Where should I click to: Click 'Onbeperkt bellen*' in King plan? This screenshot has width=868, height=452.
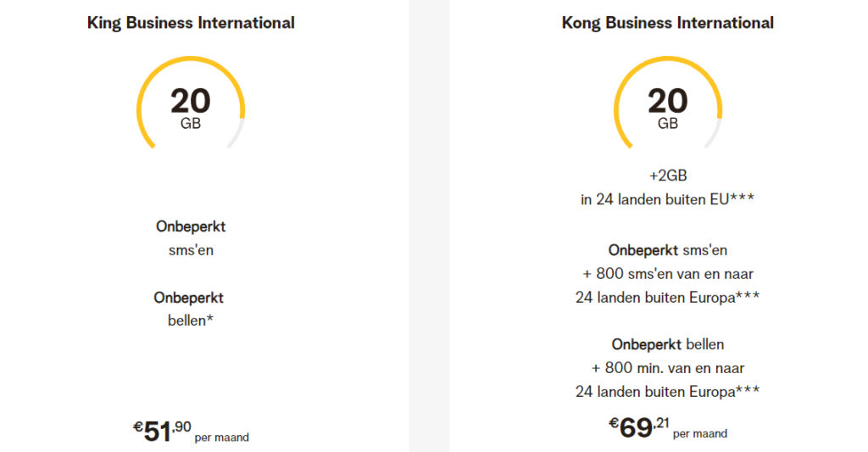(x=189, y=309)
